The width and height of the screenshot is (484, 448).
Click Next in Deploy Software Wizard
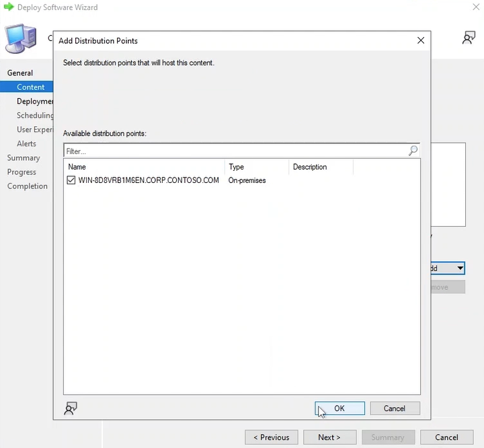[x=329, y=437]
